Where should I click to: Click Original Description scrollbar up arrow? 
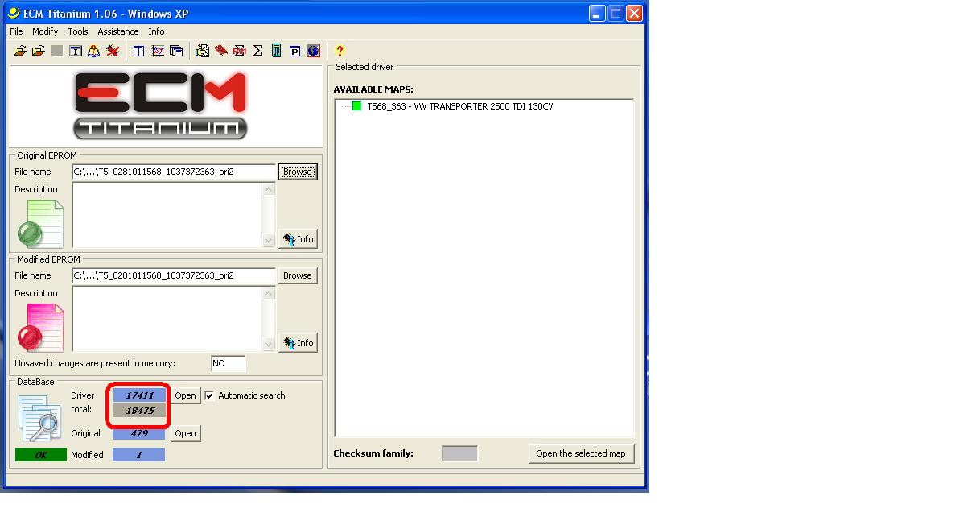tap(270, 190)
